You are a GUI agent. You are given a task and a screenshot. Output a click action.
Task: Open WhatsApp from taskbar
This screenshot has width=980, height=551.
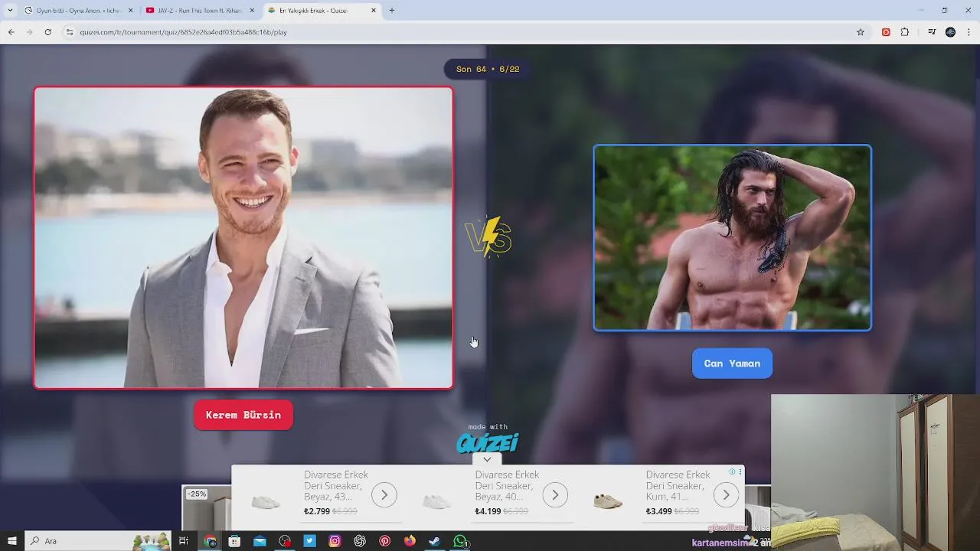[460, 541]
